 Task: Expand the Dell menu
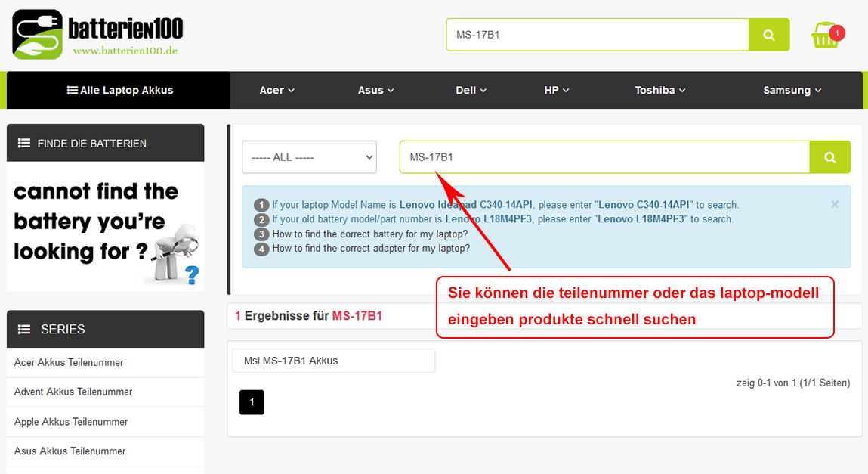click(471, 90)
